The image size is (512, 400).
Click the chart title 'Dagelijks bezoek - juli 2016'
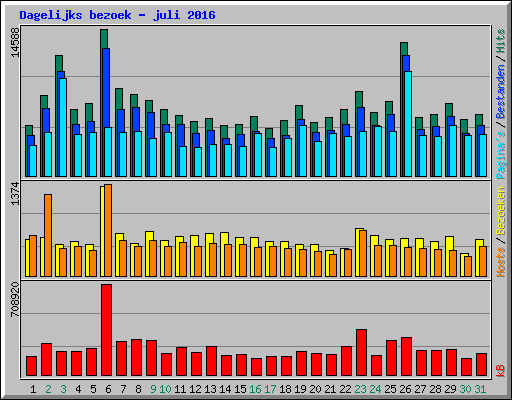[x=117, y=15]
